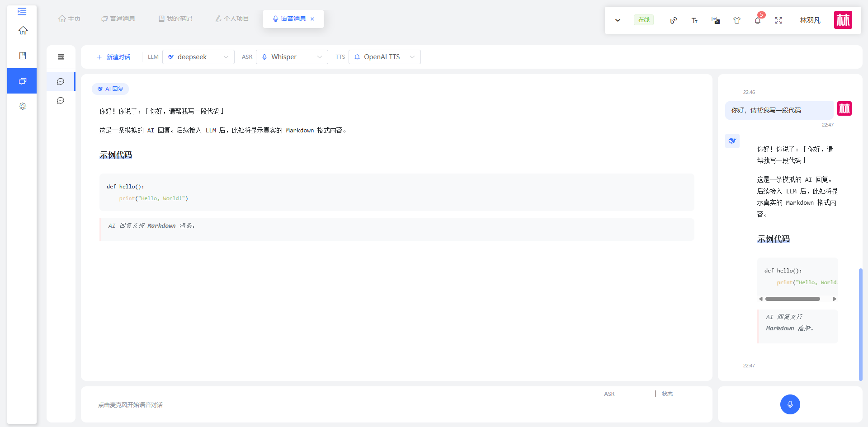
Task: Click the horizontal scrollbar under code block
Action: pyautogui.click(x=793, y=299)
